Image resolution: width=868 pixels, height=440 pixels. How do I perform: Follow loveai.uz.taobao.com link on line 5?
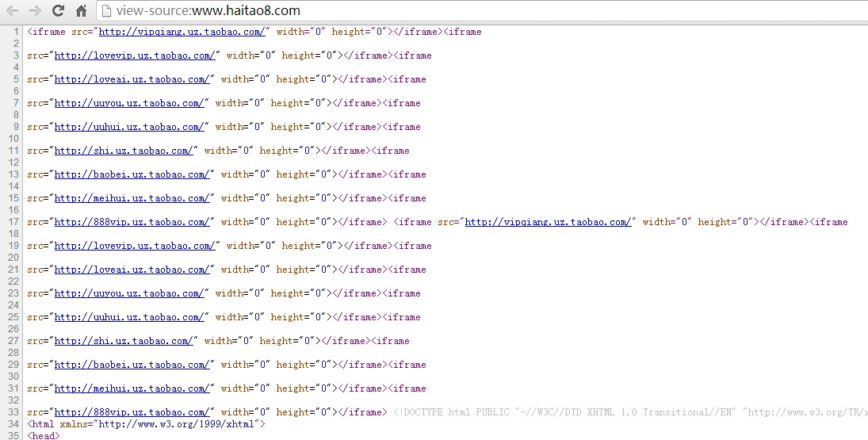132,80
